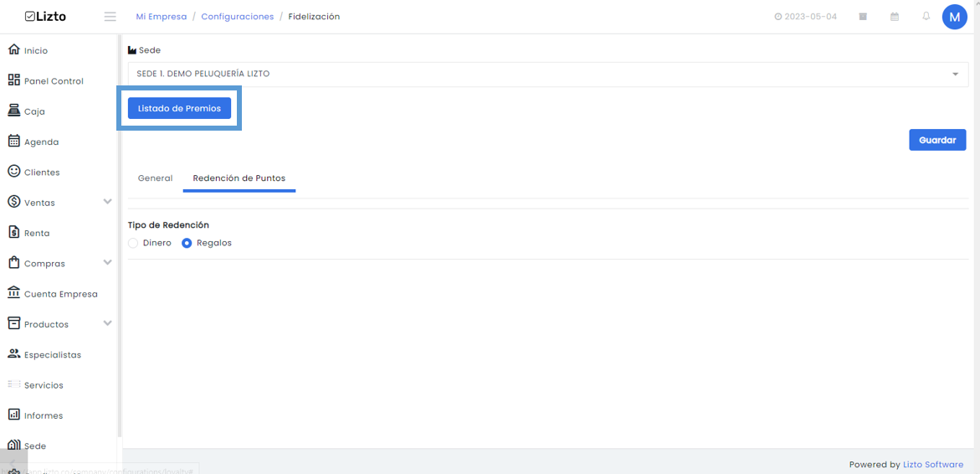Viewport: 980px width, 474px height.
Task: Open the user avatar M menu
Action: click(954, 17)
